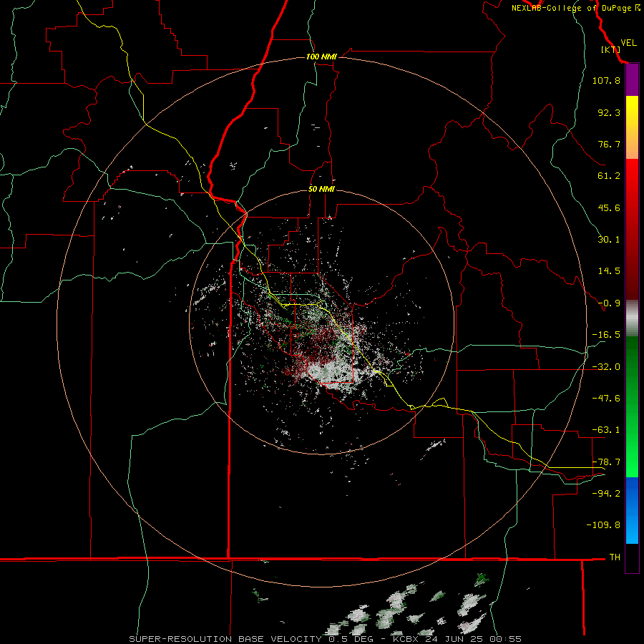Viewport: 644px width, 644px height.
Task: Select the 14.5 legend value
Action: click(x=609, y=271)
